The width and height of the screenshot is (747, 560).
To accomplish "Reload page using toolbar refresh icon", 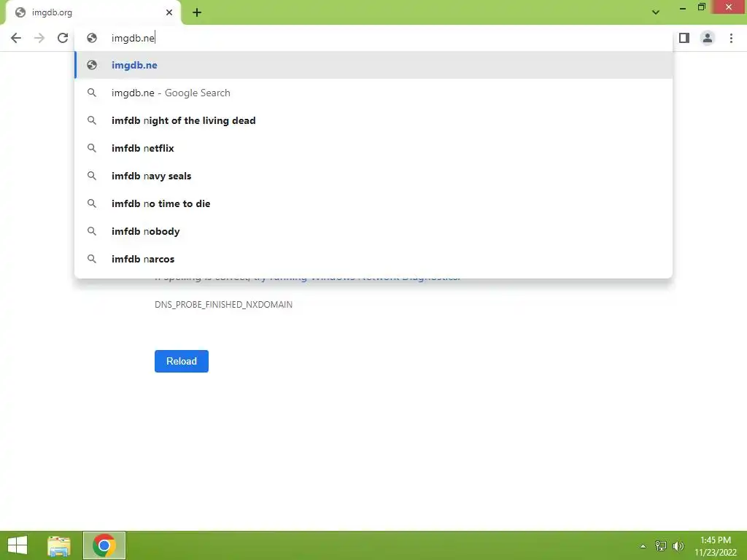I will click(x=63, y=38).
